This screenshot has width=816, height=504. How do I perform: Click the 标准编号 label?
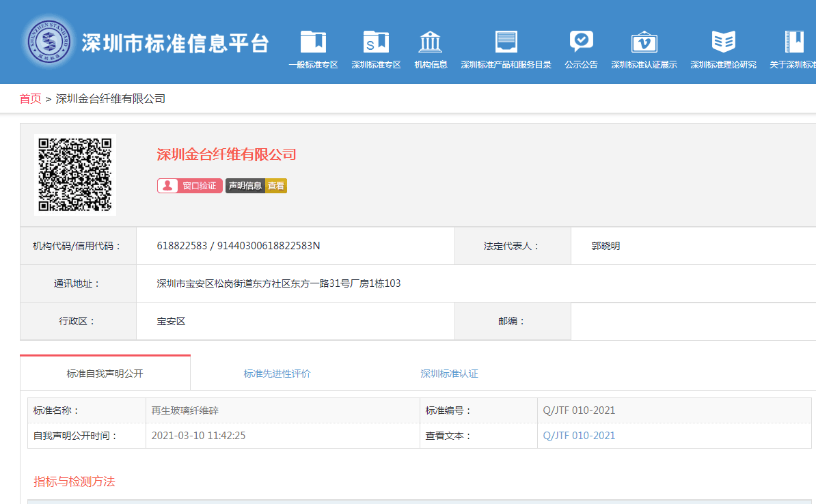[x=448, y=410]
